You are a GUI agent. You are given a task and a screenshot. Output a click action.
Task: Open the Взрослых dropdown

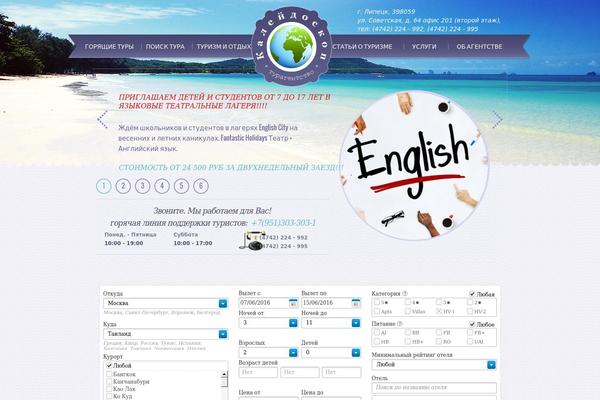[268, 353]
